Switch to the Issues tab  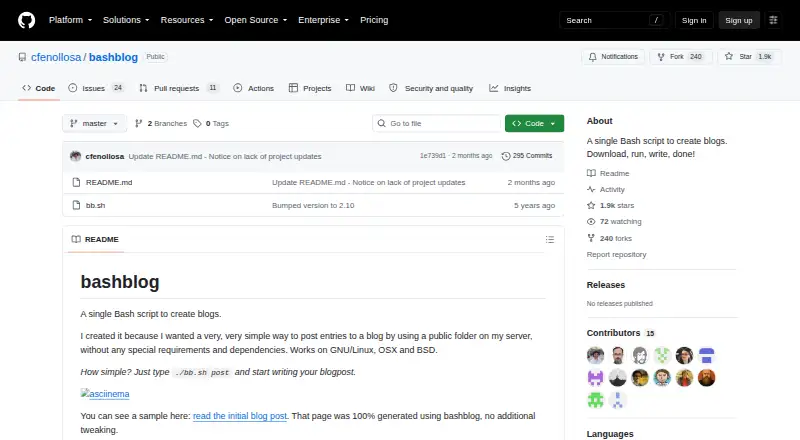point(95,88)
